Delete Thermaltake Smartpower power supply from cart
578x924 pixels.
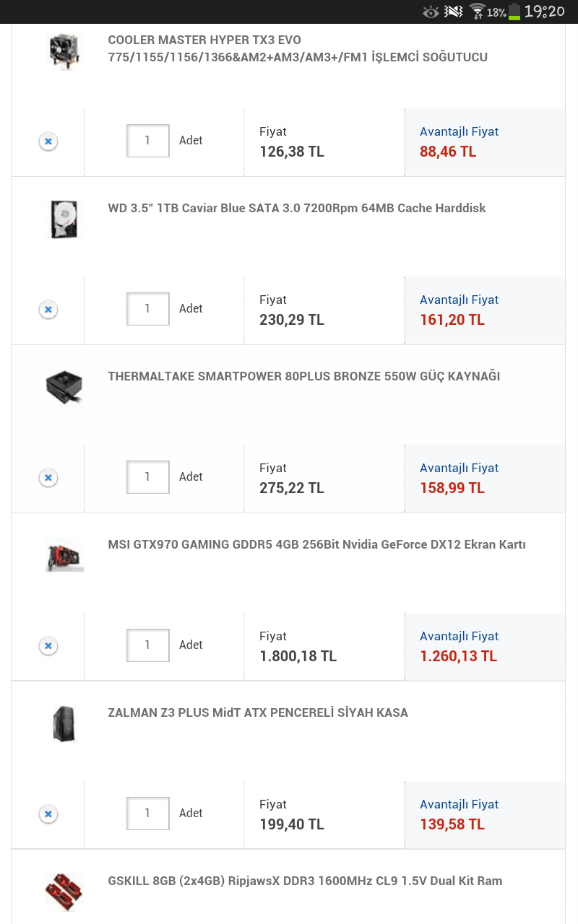coord(48,478)
